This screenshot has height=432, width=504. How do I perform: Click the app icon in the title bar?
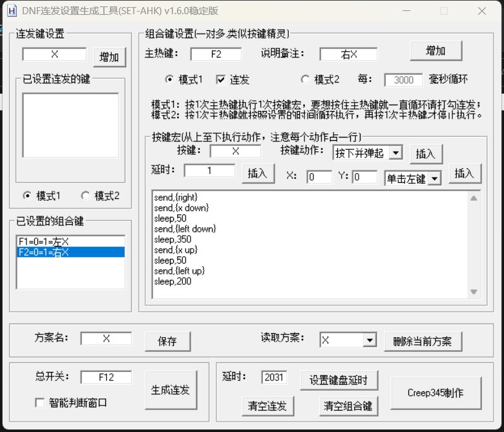point(12,11)
